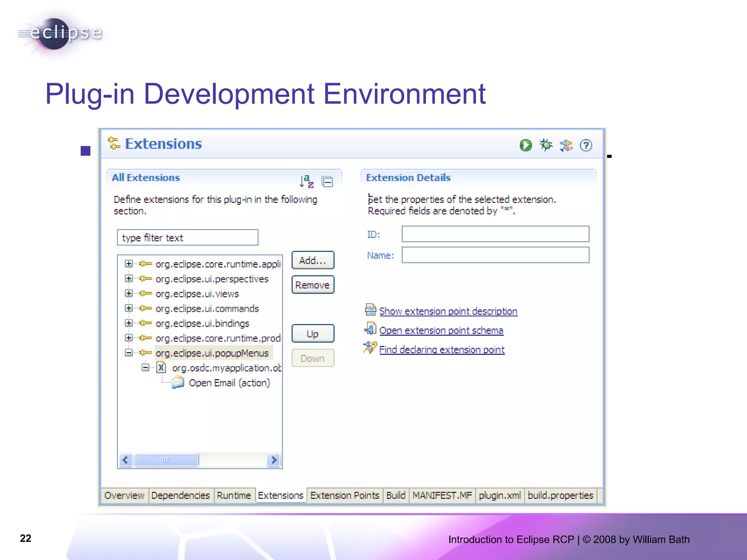Open Show extension point description link
Screen dimensions: 747x560
pyautogui.click(x=448, y=311)
